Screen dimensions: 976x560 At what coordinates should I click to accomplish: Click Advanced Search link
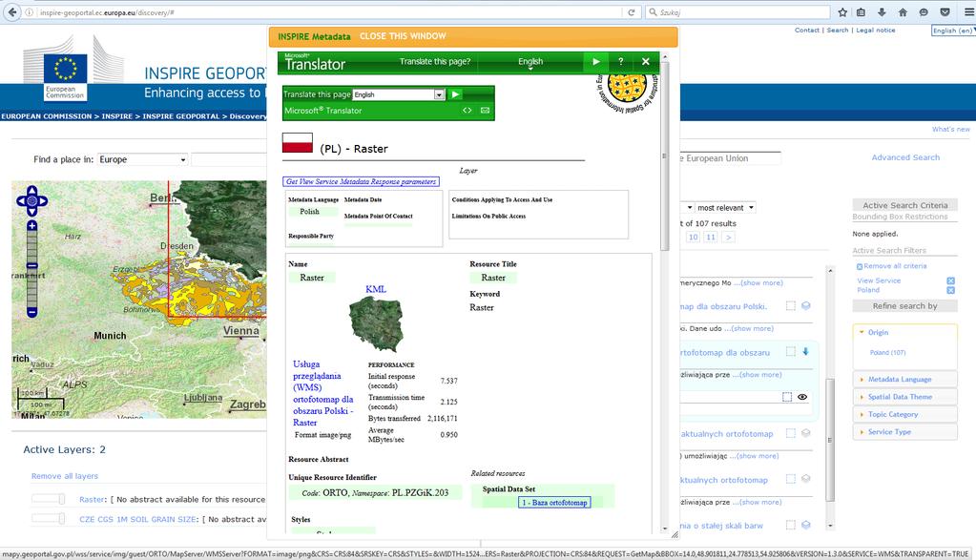pyautogui.click(x=905, y=157)
